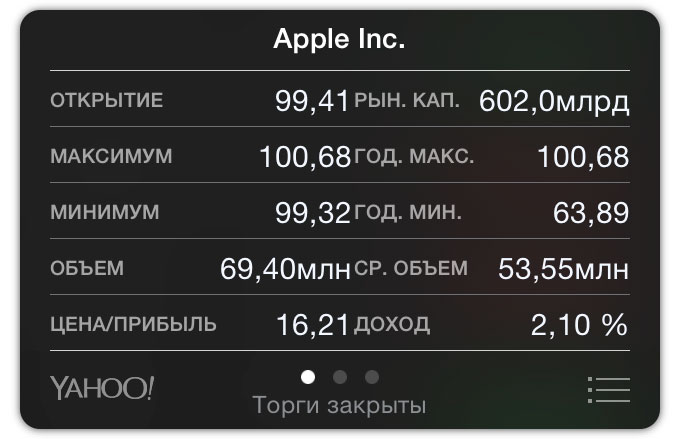The width and height of the screenshot is (680, 439).
Task: Select the ОТКРЫТИЕ label
Action: pos(105,100)
